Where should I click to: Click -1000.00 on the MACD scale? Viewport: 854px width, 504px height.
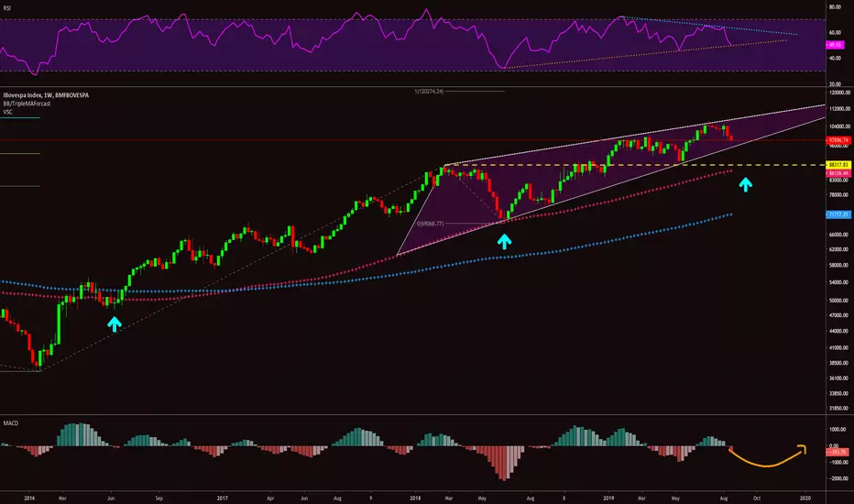(838, 463)
